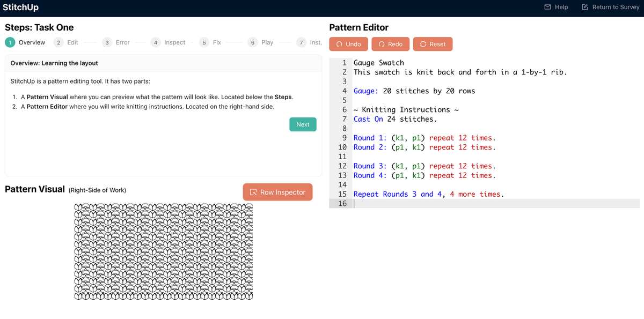Viewport: 644px width, 319px height.
Task: Select step 1 Overview circle
Action: 10,42
